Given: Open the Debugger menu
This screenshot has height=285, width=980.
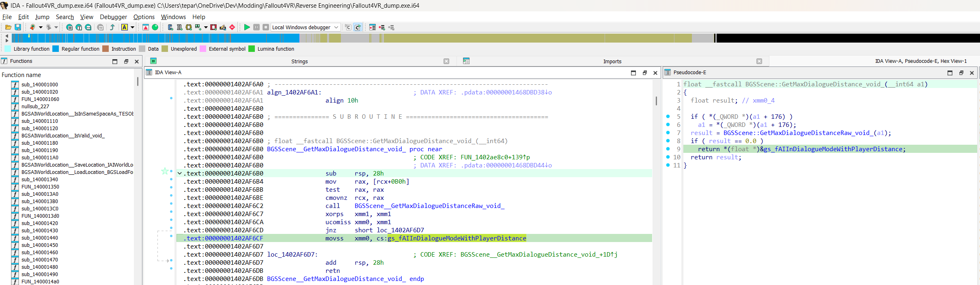Looking at the screenshot, I should click(x=113, y=17).
